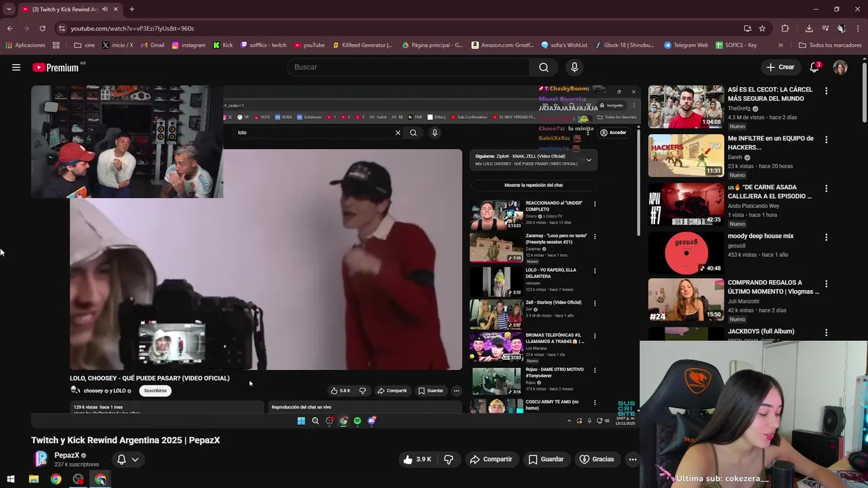
Task: Open more actions menu under the video
Action: tap(633, 459)
